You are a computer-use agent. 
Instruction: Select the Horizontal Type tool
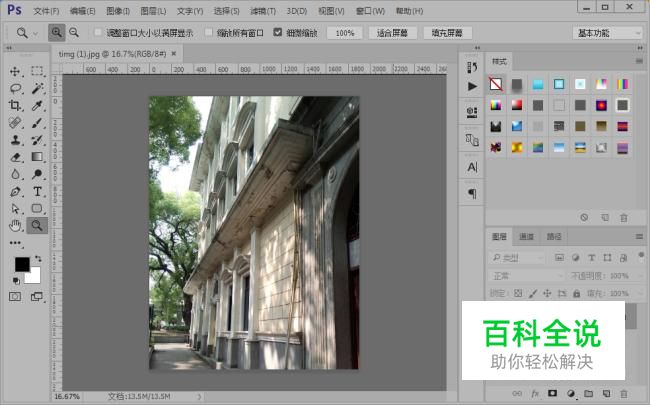[x=37, y=191]
